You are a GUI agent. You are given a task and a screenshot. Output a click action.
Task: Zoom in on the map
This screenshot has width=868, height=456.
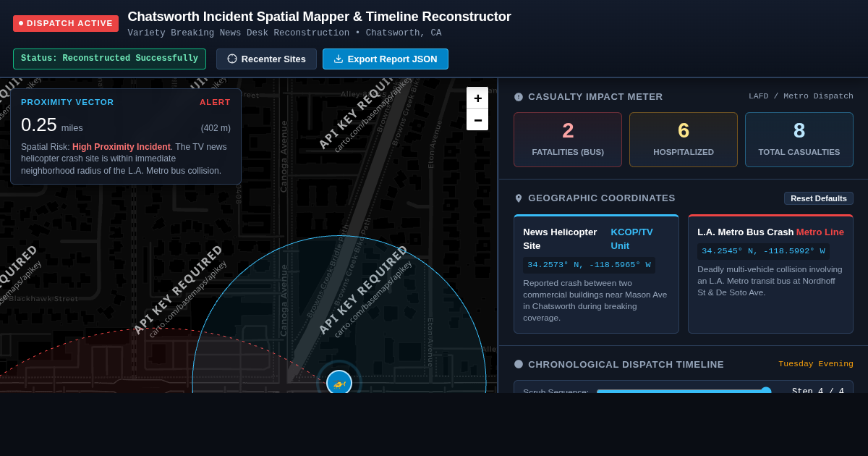coord(477,98)
